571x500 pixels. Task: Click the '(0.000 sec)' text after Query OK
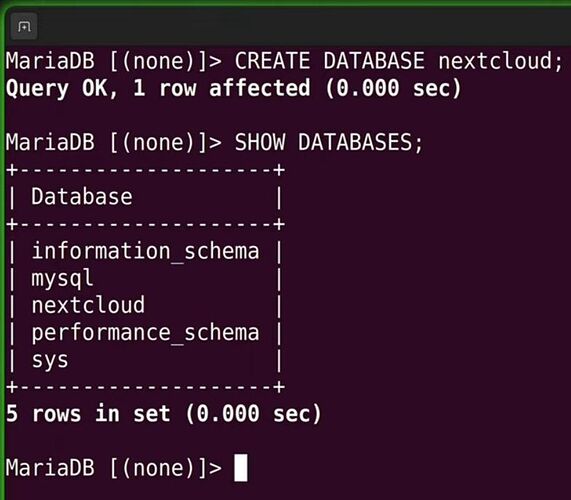tap(394, 88)
